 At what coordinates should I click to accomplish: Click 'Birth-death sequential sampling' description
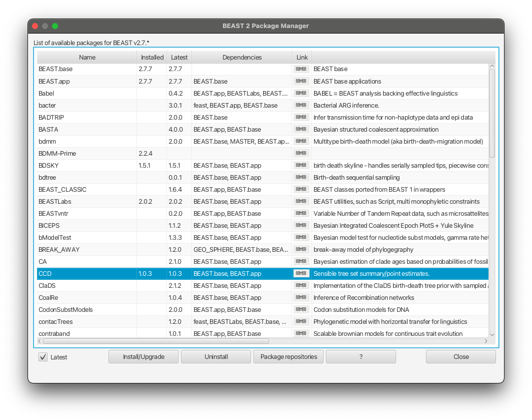coord(356,177)
